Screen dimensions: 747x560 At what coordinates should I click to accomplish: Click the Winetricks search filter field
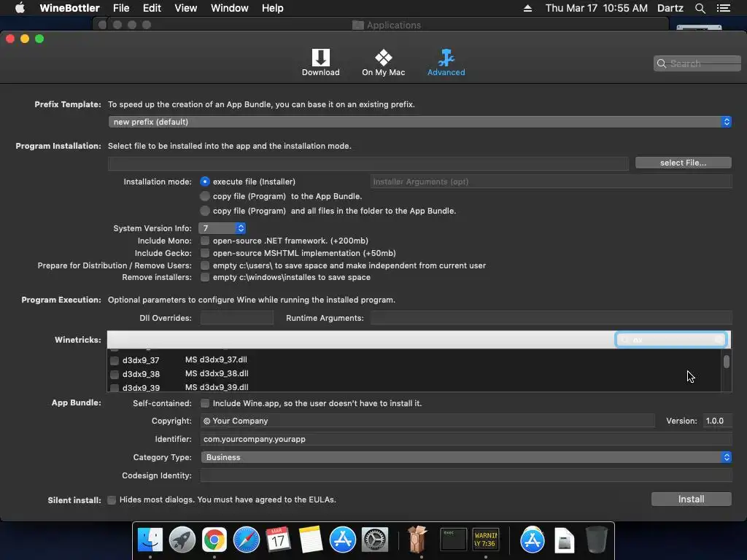coord(671,340)
